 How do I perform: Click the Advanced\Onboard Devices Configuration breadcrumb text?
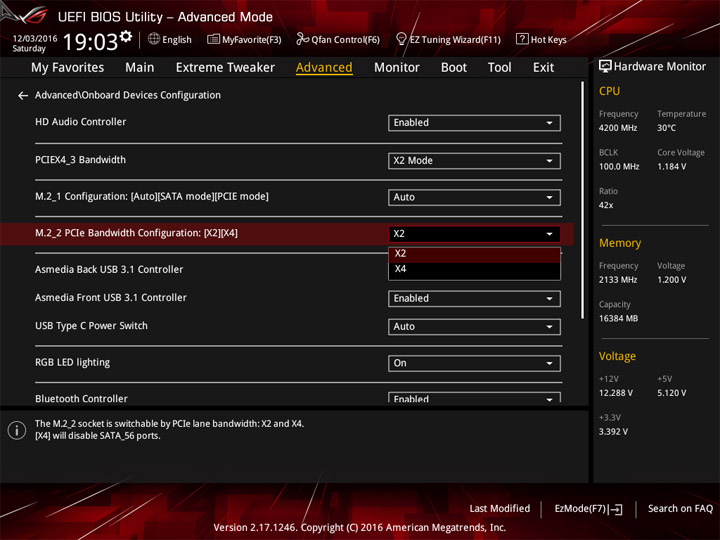point(128,95)
